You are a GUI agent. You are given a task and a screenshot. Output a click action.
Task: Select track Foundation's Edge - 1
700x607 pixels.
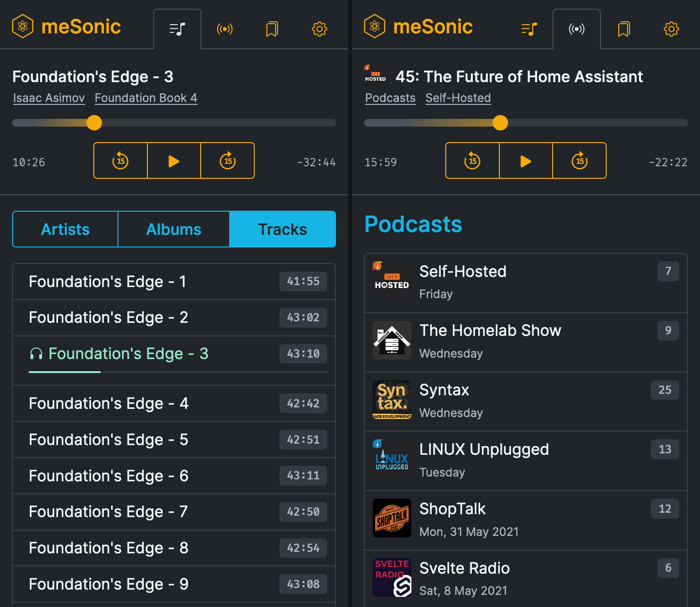[x=174, y=282]
